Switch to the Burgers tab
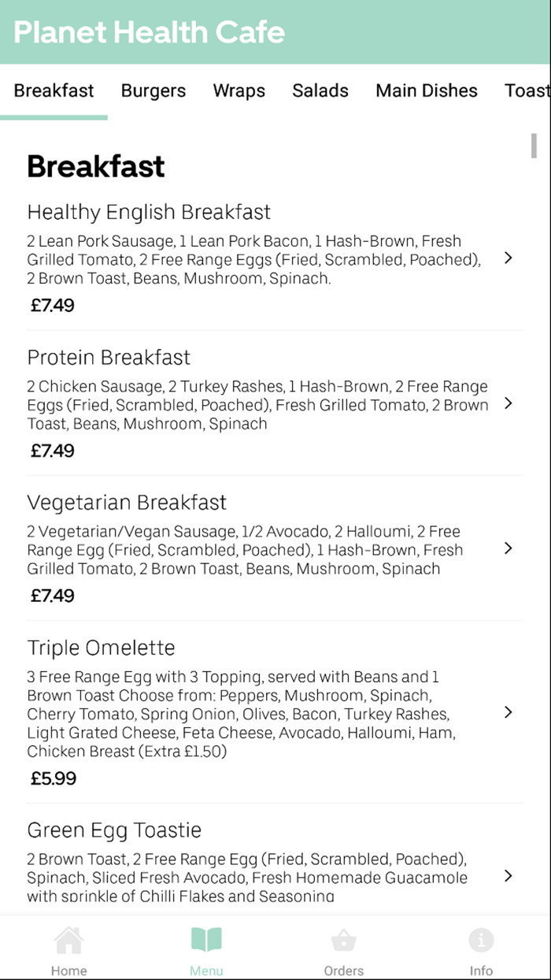This screenshot has height=980, width=551. point(153,91)
